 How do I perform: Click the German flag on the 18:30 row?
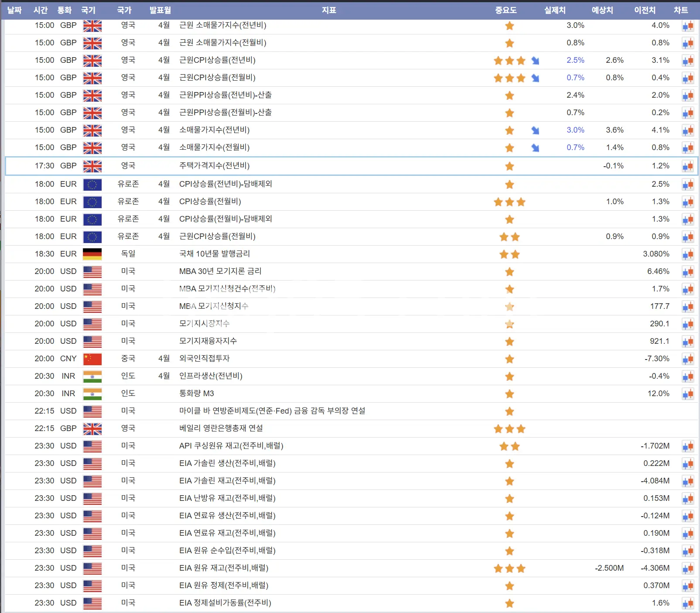(x=92, y=254)
